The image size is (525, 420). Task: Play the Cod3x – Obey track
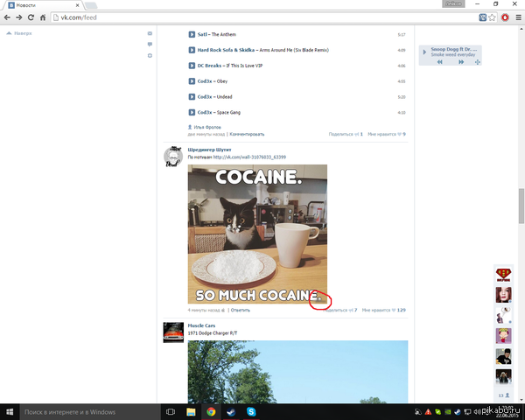coord(192,80)
